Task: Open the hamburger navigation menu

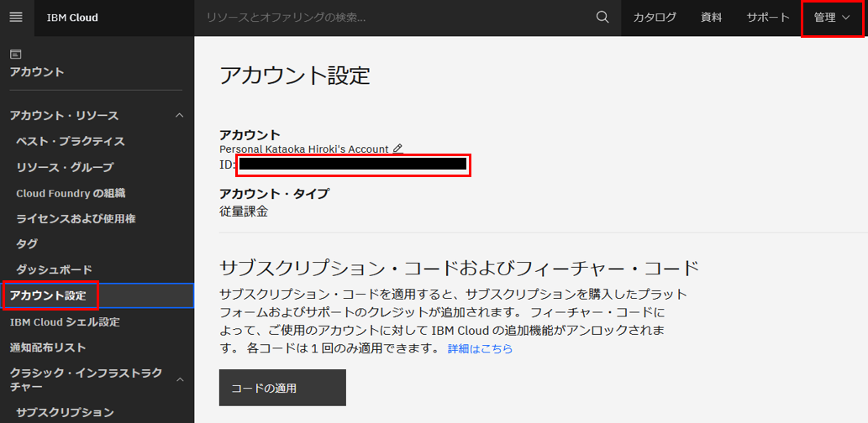Action: click(16, 17)
